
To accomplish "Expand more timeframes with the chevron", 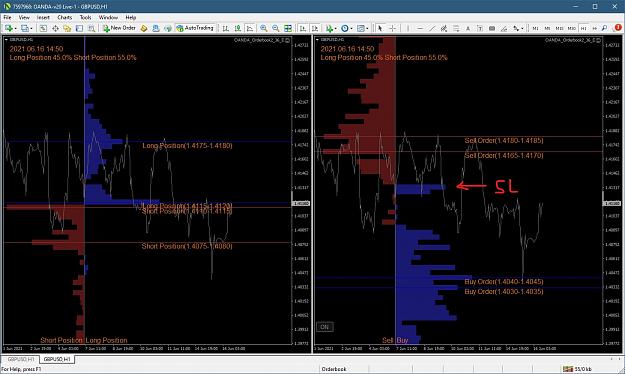I will coord(595,28).
